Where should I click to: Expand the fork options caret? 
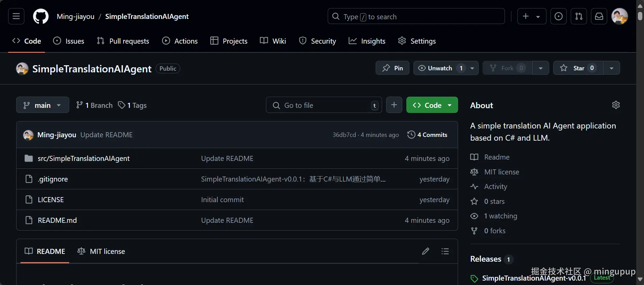point(541,68)
